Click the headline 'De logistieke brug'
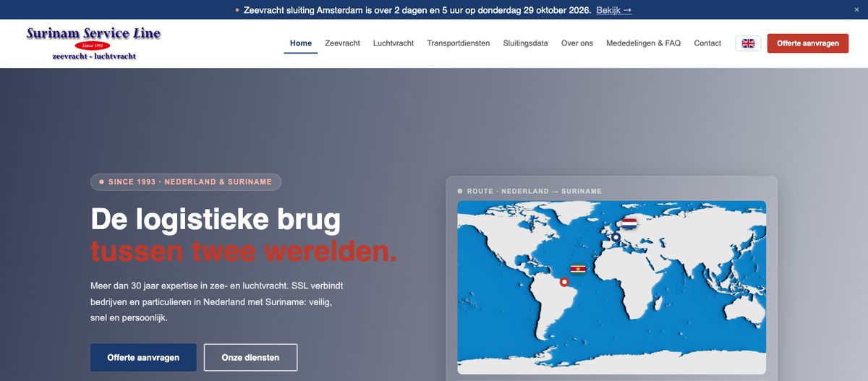Screen dimensions: 868x381 [x=216, y=219]
